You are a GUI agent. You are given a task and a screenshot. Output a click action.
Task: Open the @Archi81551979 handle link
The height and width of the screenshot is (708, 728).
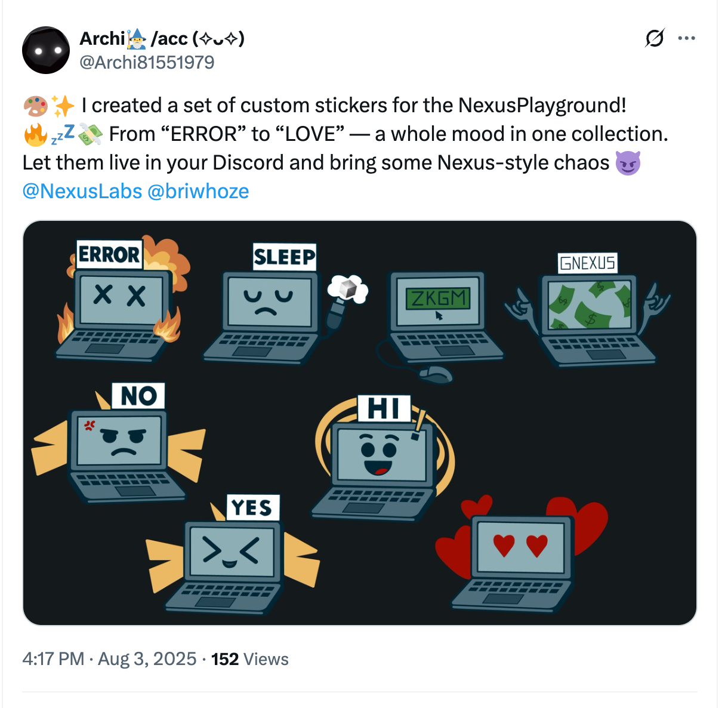tap(147, 62)
